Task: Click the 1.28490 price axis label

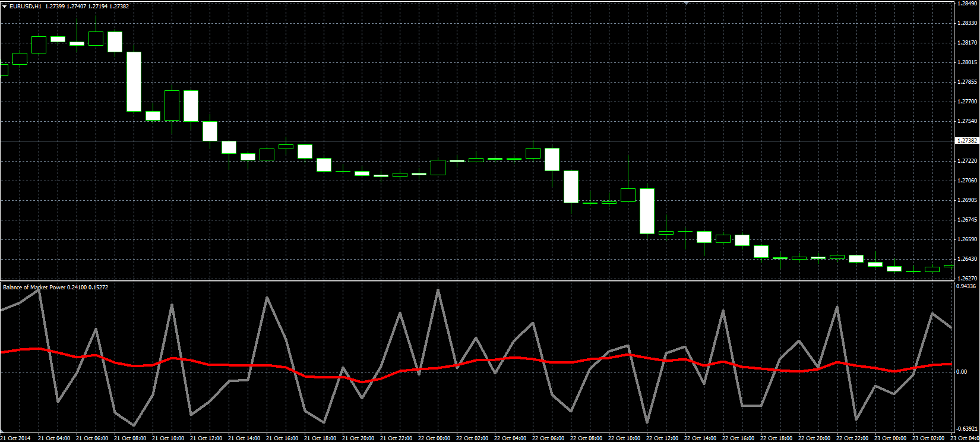Action: click(967, 4)
